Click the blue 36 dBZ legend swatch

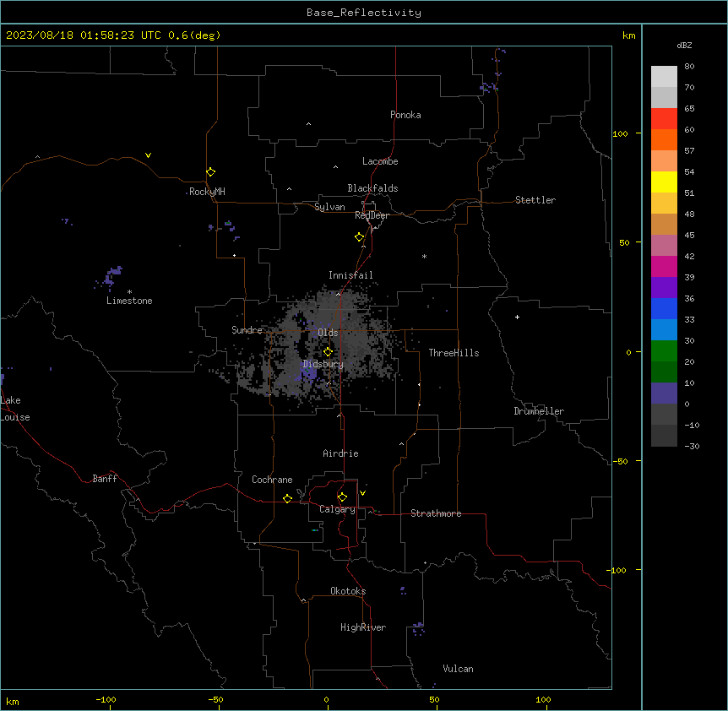coord(664,308)
